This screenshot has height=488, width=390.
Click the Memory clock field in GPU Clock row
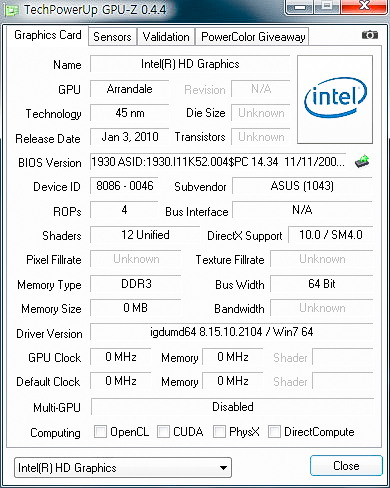tap(233, 357)
